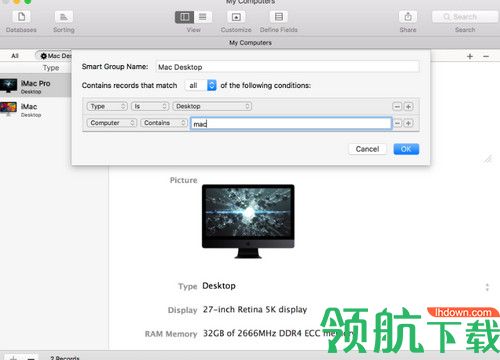Viewport: 500px width, 360px height.
Task: Click the Share toolbar icon
Action: [408, 17]
